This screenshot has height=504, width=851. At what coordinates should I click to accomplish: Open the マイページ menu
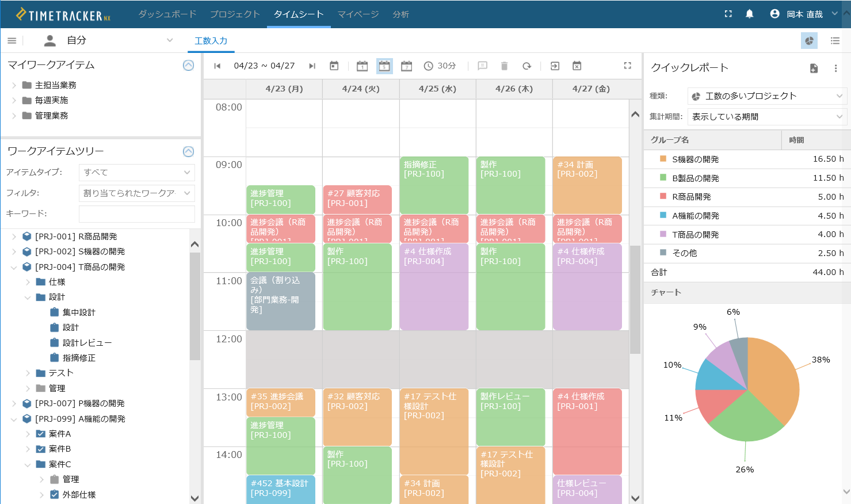tap(358, 14)
